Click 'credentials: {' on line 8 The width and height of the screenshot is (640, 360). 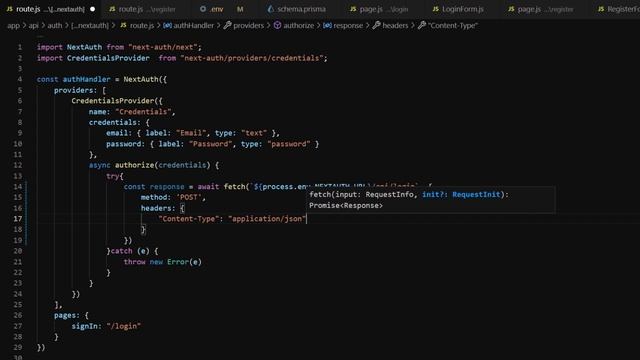pyautogui.click(x=119, y=122)
